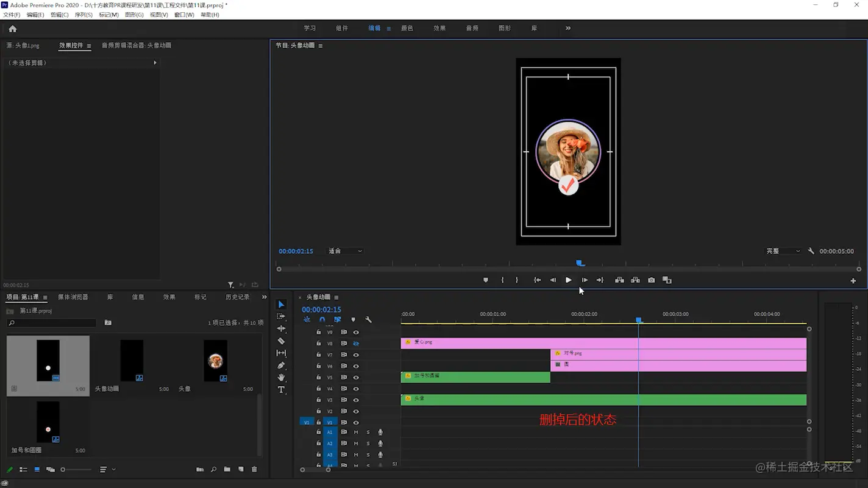Select the Type tool
868x488 pixels.
[x=281, y=390]
